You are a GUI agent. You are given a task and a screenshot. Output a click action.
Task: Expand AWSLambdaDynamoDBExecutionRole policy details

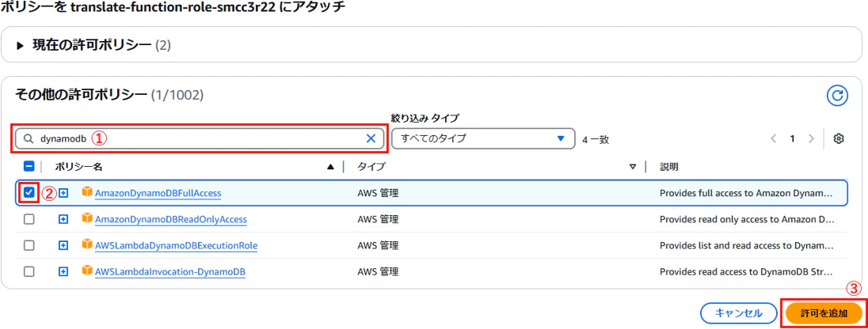click(63, 245)
